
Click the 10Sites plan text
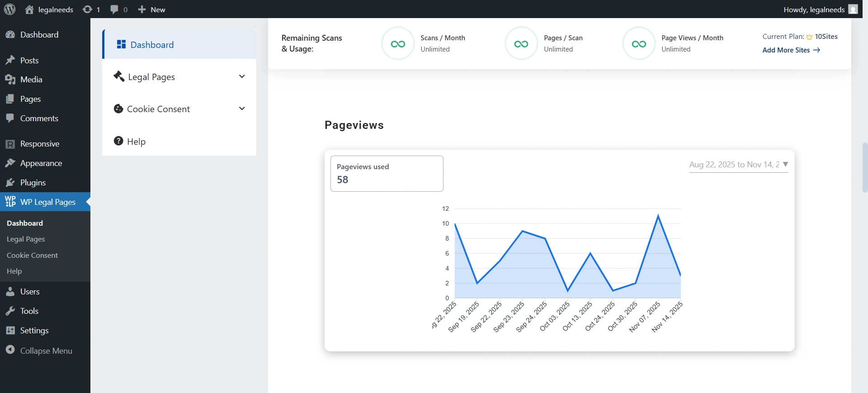826,37
